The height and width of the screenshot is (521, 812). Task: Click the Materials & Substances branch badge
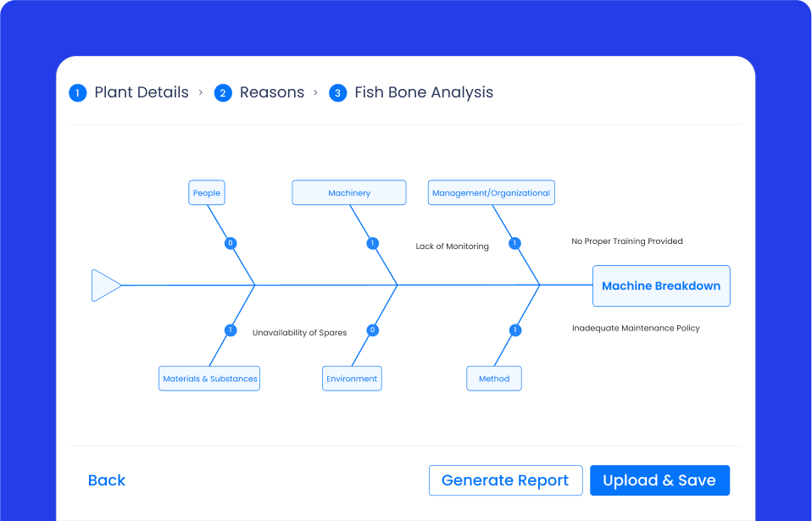click(230, 329)
